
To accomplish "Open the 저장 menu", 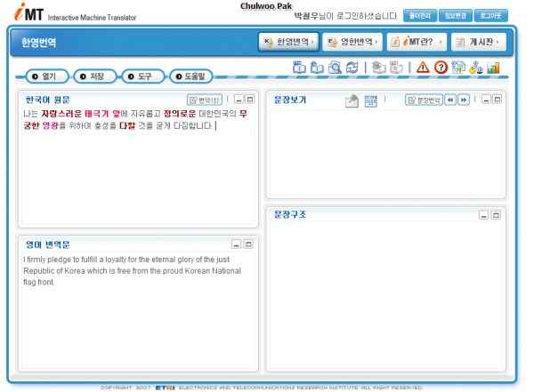I will (95, 76).
